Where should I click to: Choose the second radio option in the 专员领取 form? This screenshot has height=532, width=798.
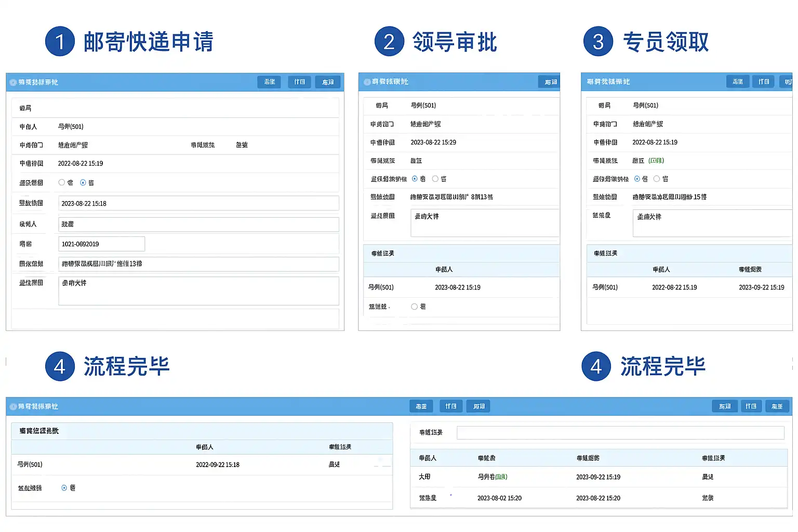click(657, 179)
